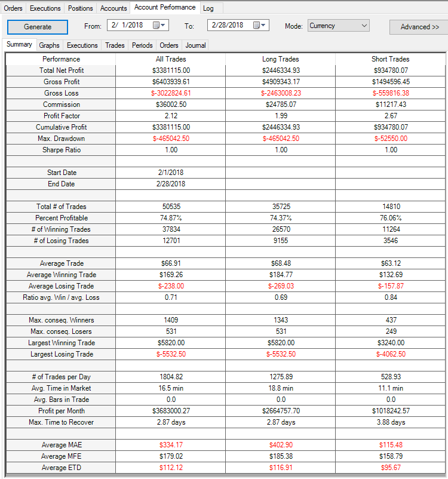
Task: Click Start Date value 2/1/2018
Action: 171,172
